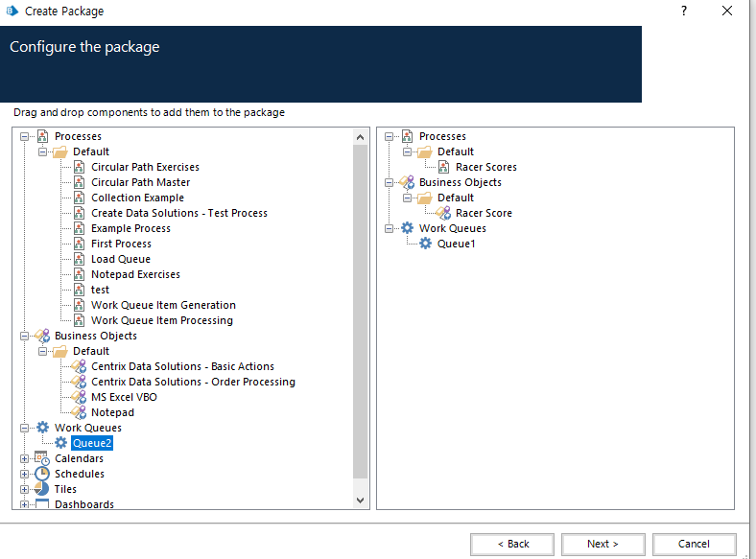This screenshot has height=559, width=756.
Task: Click the First Process icon
Action: pos(80,244)
